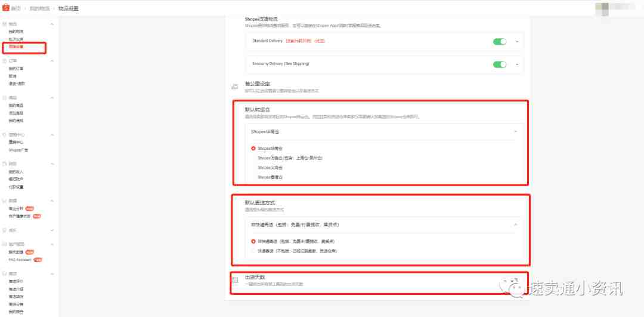Open 聊天助理 in the sidebar
644x317 pixels.
point(16,252)
